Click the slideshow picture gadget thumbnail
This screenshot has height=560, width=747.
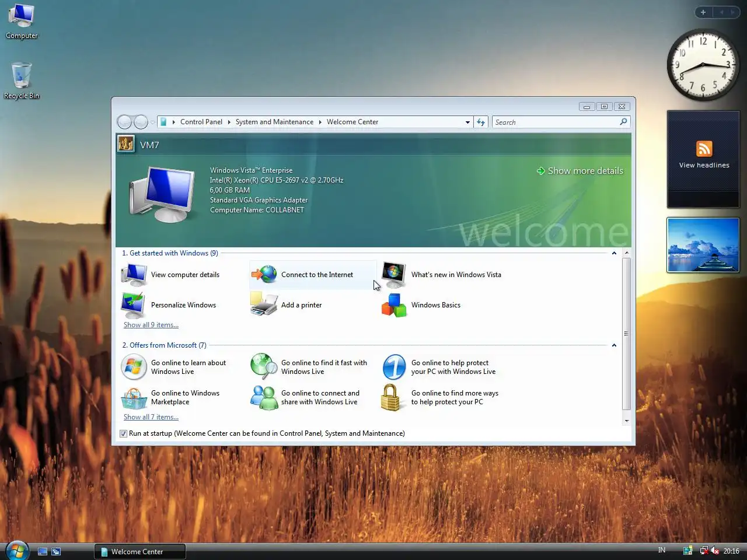tap(703, 245)
